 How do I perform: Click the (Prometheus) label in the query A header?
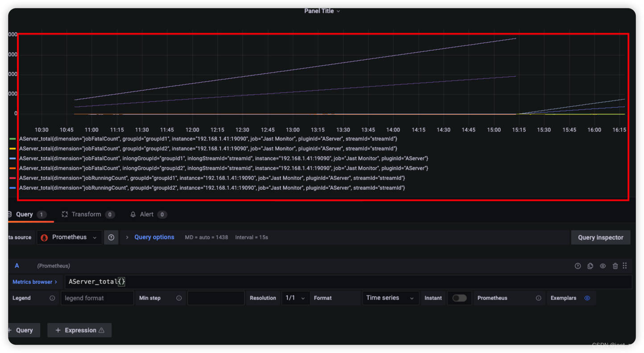[54, 266]
